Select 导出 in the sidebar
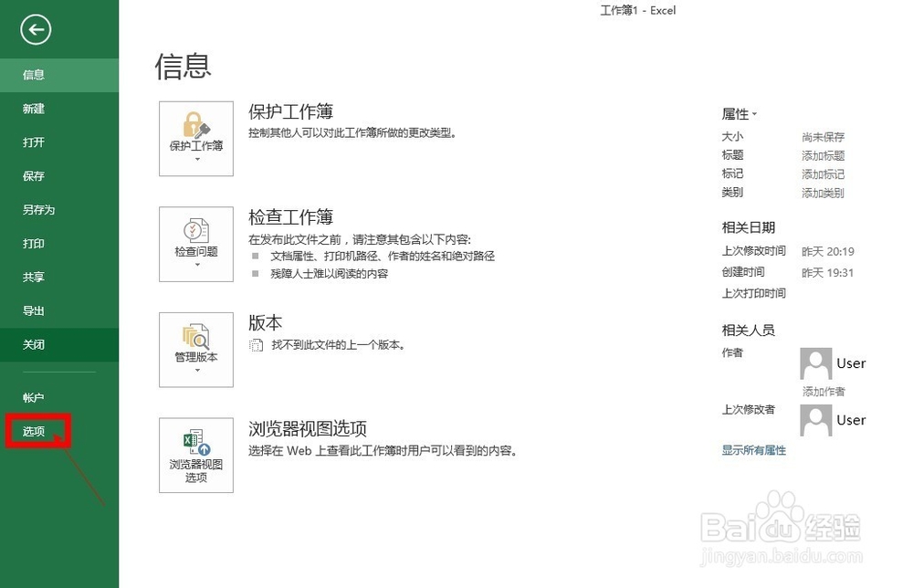This screenshot has height=588, width=913. pos(34,310)
